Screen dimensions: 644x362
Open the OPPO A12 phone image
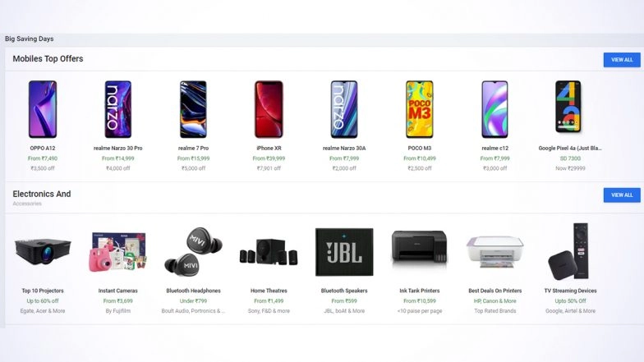point(43,109)
